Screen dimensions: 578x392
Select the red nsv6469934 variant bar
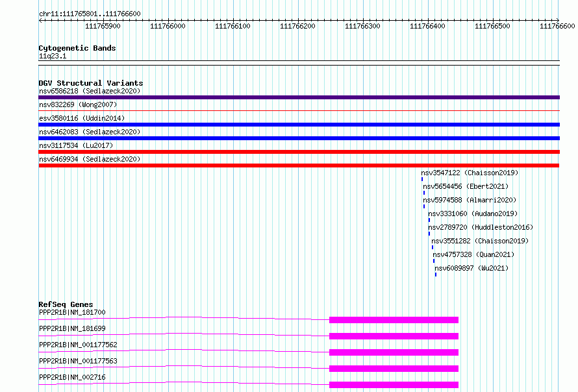(x=299, y=165)
